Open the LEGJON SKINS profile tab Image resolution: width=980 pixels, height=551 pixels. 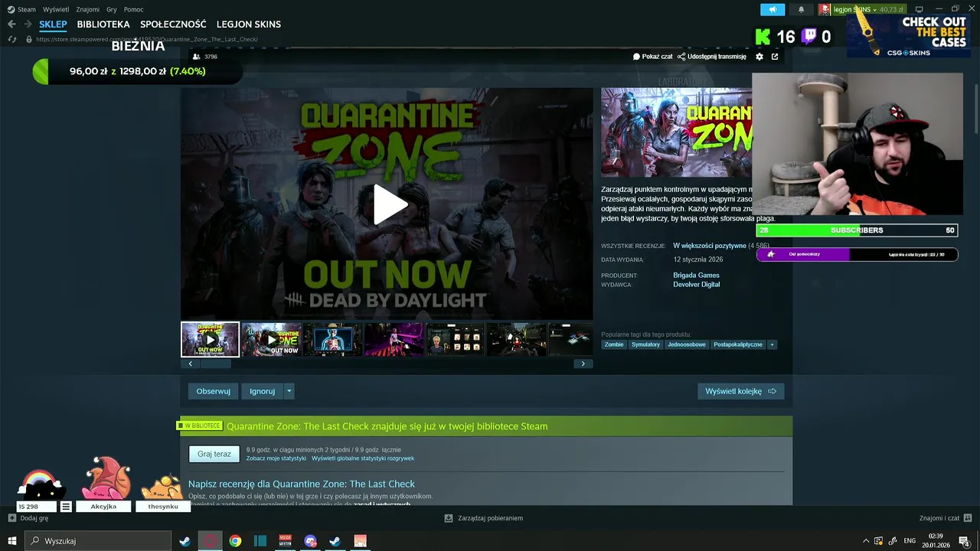pos(249,24)
